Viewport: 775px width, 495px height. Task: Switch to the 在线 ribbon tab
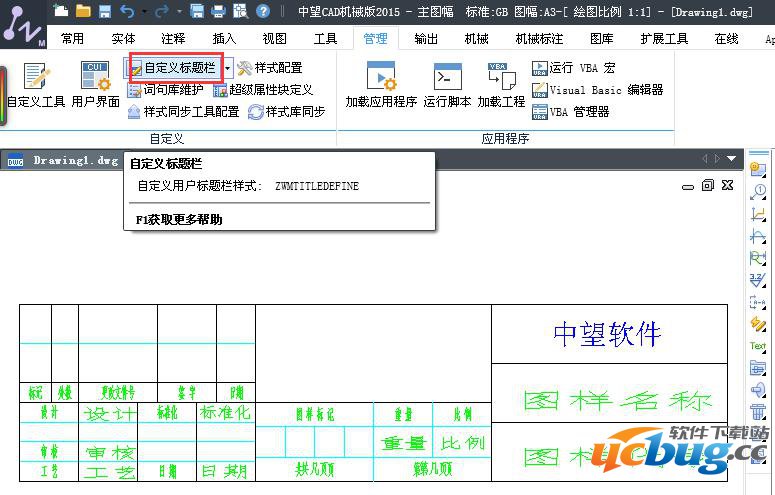click(726, 38)
